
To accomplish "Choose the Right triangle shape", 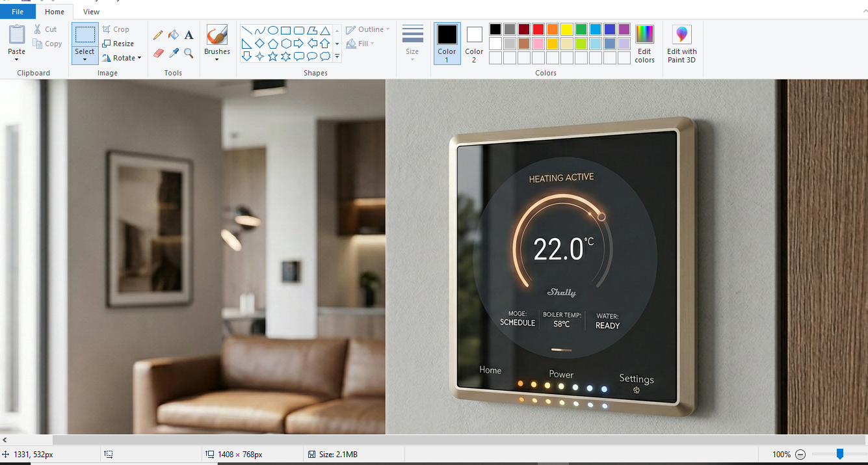I will (247, 44).
